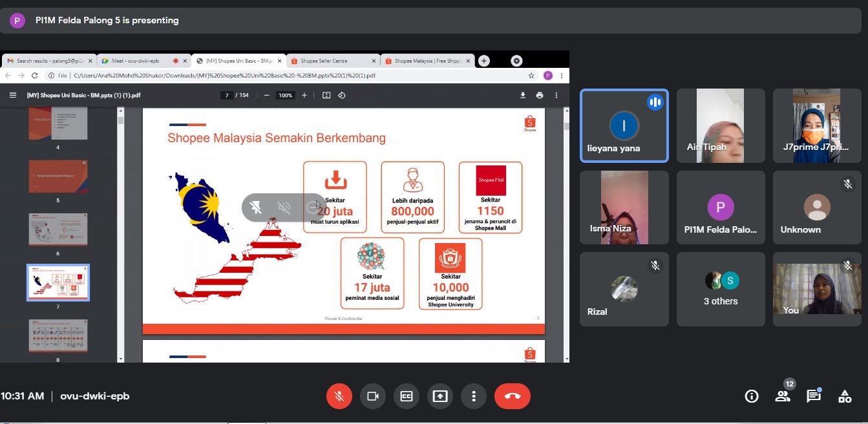Open the meeting details info icon
This screenshot has height=424, width=868.
tap(752, 396)
